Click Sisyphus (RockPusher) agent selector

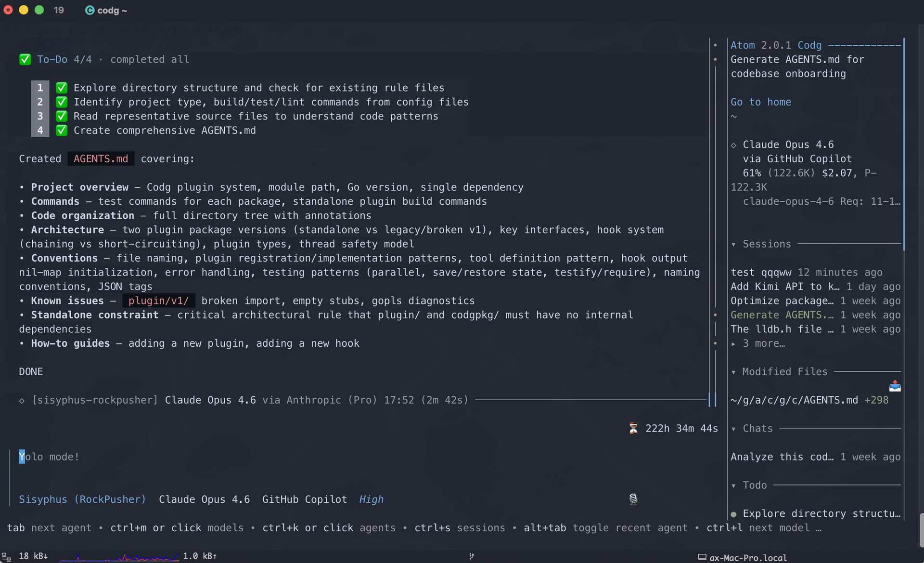[x=82, y=499]
